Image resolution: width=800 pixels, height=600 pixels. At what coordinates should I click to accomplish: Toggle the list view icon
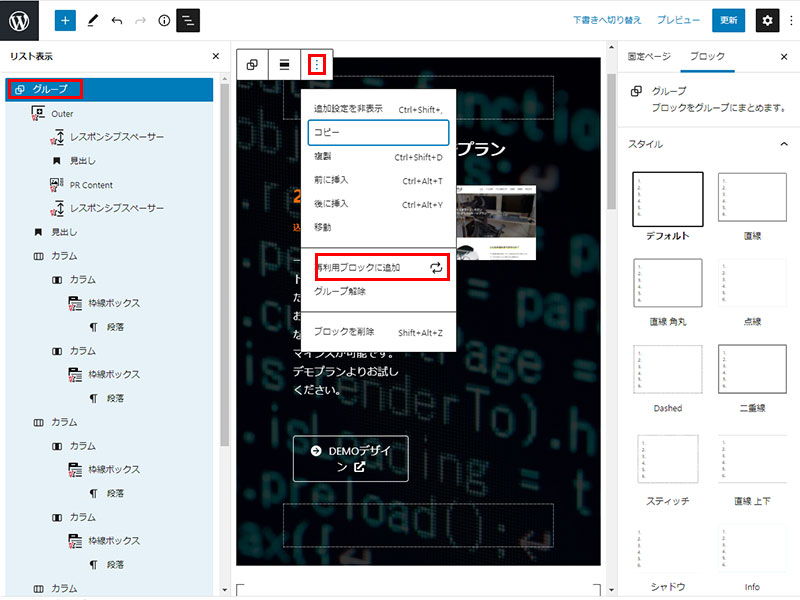coord(187,20)
